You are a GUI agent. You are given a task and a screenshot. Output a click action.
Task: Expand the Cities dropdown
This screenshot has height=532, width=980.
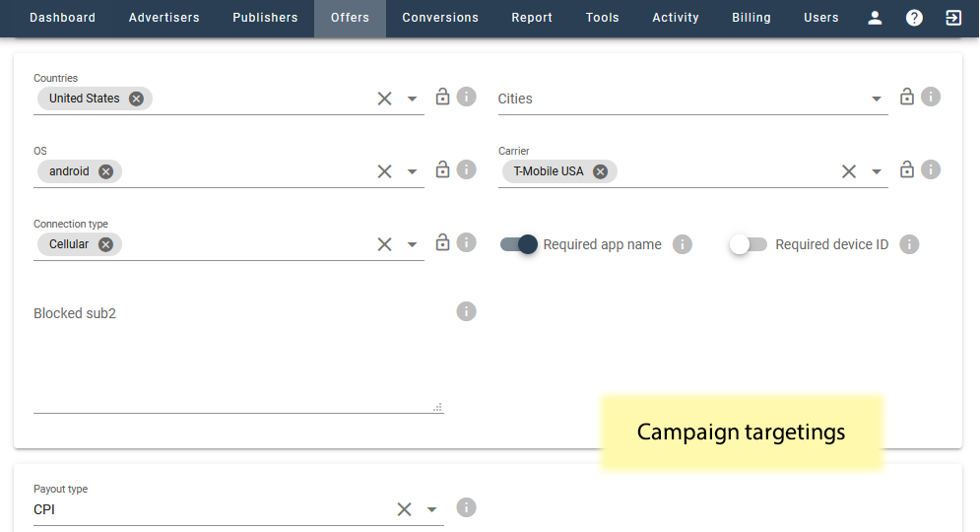(877, 99)
